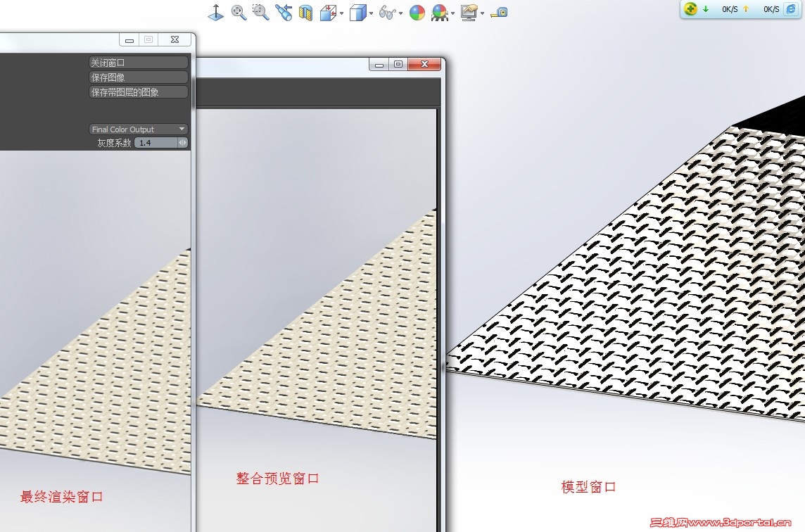This screenshot has height=532, width=805.
Task: Click the 保存带图层的图象 button
Action: point(139,92)
